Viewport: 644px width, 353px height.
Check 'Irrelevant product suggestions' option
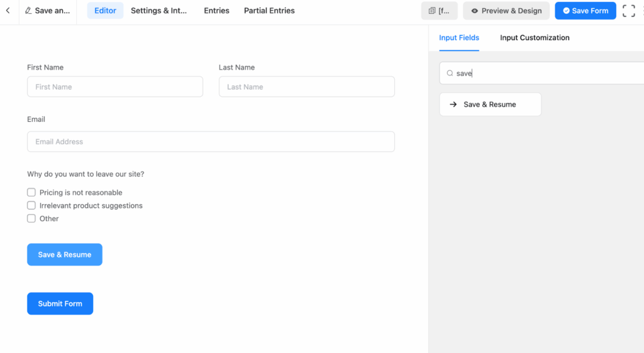31,205
